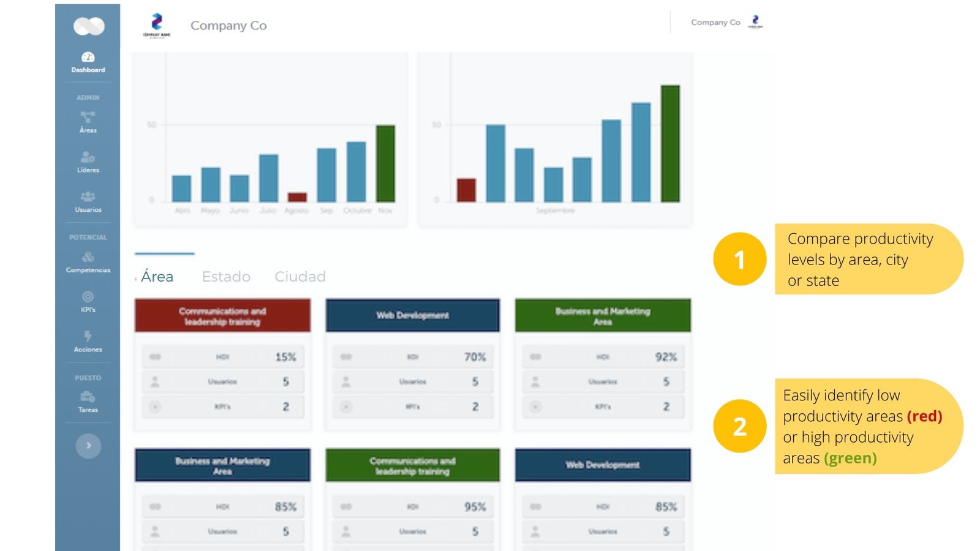Click the Company Co name at top right
This screenshot has width=980, height=551.
tap(715, 23)
